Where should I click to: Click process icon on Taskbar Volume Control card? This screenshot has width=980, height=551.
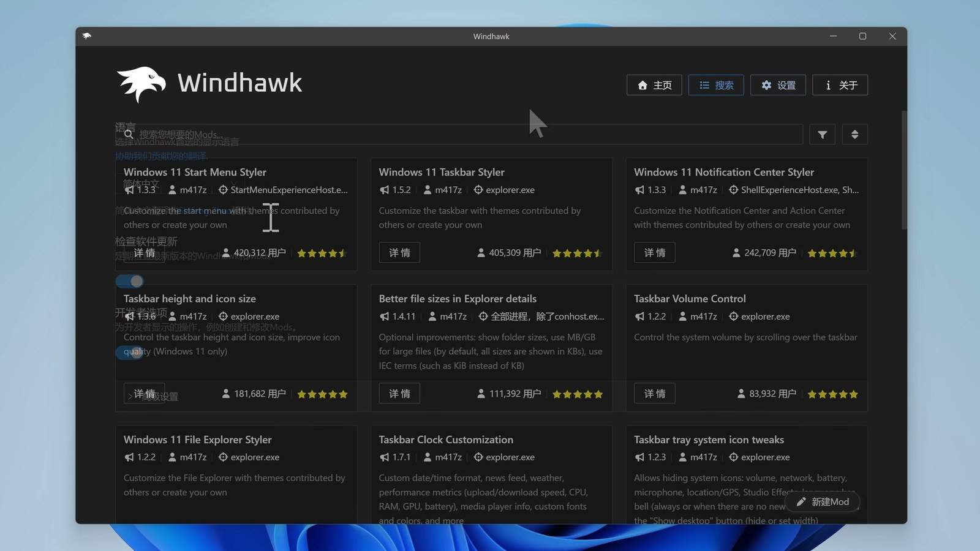[x=733, y=317]
